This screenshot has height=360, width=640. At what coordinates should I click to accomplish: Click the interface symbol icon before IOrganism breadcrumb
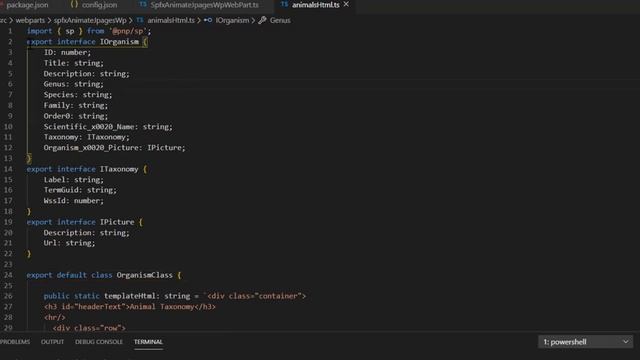click(208, 20)
